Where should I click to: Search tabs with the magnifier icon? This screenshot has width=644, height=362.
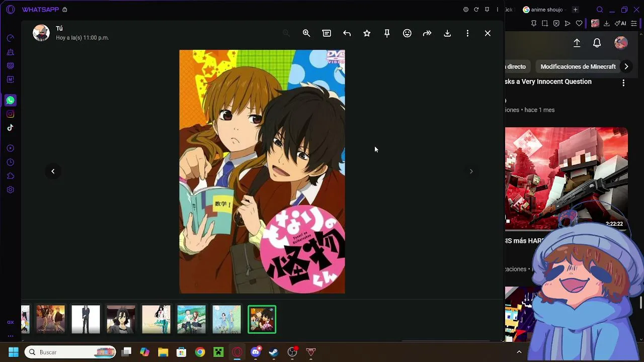pos(600,10)
